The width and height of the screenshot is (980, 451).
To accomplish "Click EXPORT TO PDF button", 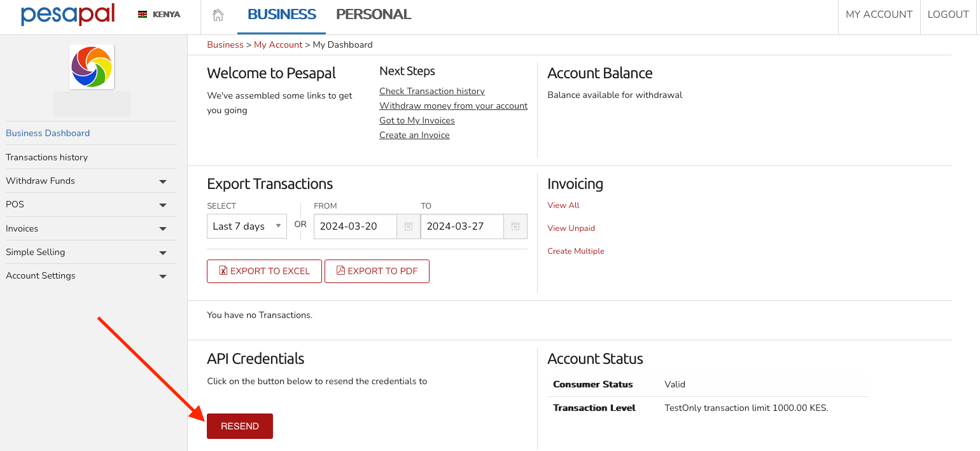I will pos(377,271).
